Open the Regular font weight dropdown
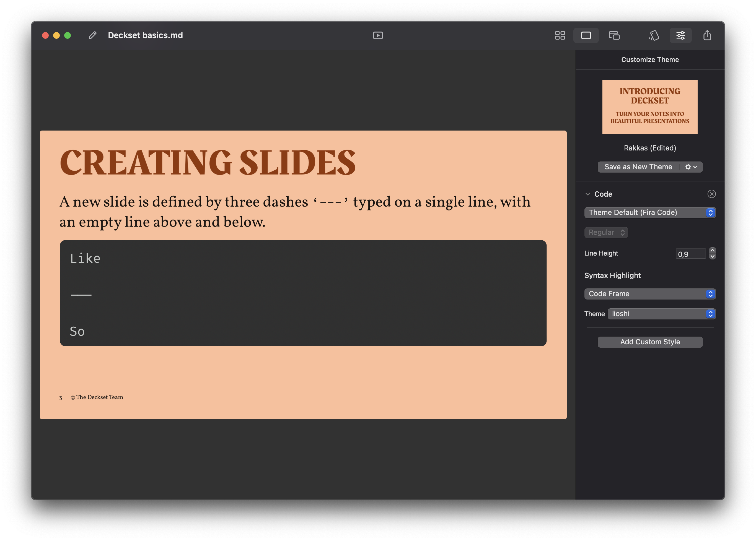 [x=606, y=233]
